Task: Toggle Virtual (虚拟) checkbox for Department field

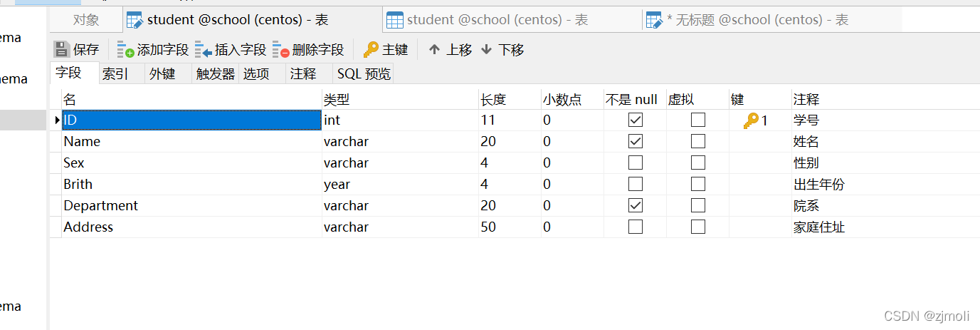Action: [698, 205]
